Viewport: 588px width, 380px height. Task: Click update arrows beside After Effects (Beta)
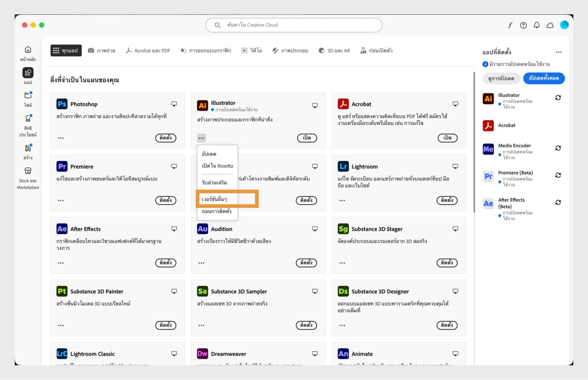click(558, 202)
